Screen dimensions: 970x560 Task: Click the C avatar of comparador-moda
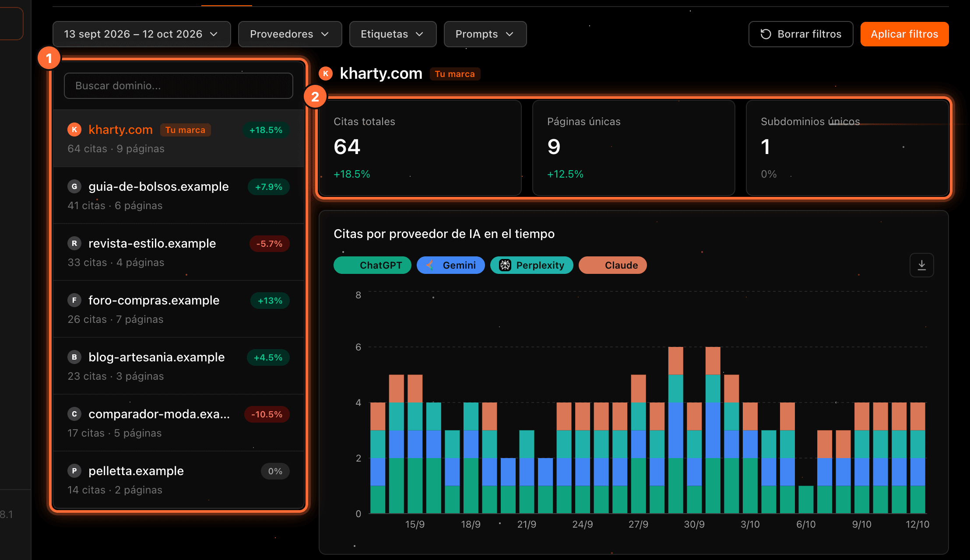[x=74, y=414]
